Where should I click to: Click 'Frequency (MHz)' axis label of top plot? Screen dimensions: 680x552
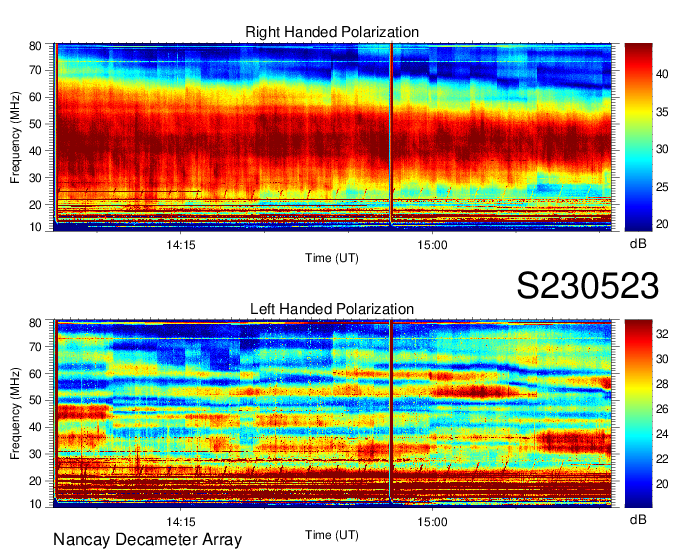[x=15, y=137]
